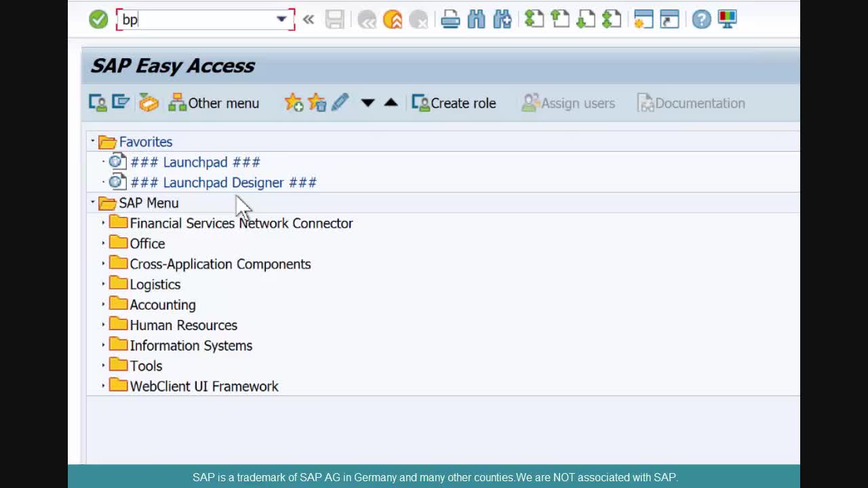The height and width of the screenshot is (488, 868).
Task: Click the SAP Menu icon
Action: 121,102
